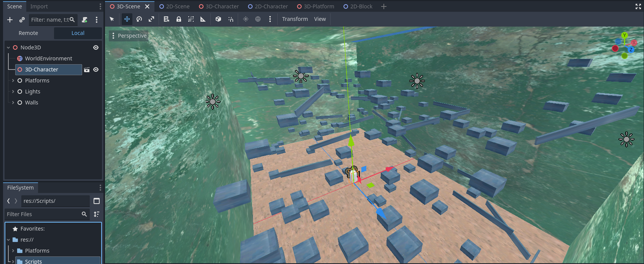This screenshot has height=264, width=644.
Task: Toggle snap mode in 3D toolbar
Action: pyautogui.click(x=231, y=19)
